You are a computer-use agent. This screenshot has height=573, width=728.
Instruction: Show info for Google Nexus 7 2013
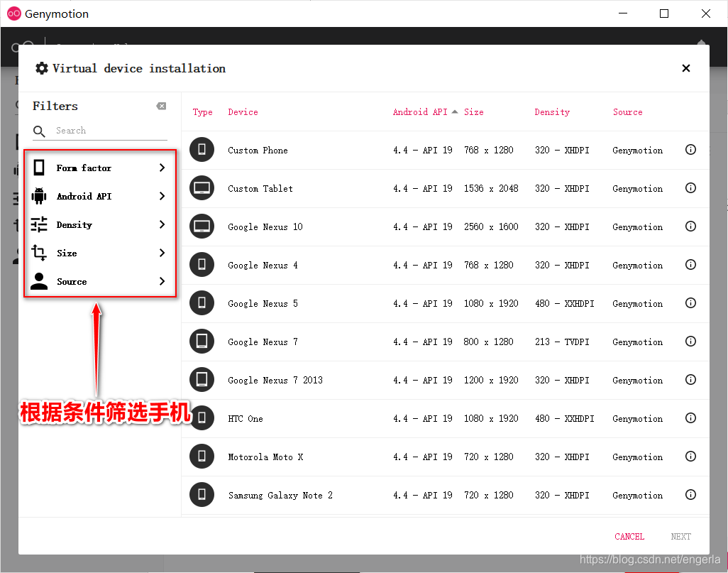pyautogui.click(x=690, y=380)
